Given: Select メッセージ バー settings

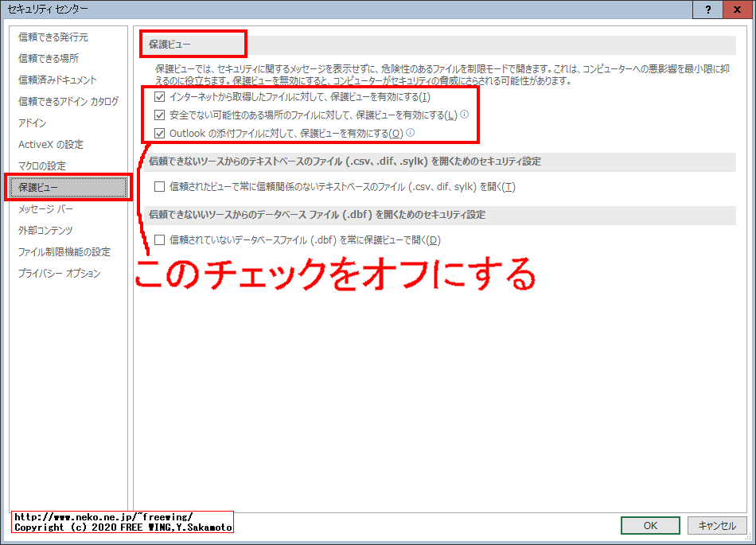Looking at the screenshot, I should tap(45, 208).
